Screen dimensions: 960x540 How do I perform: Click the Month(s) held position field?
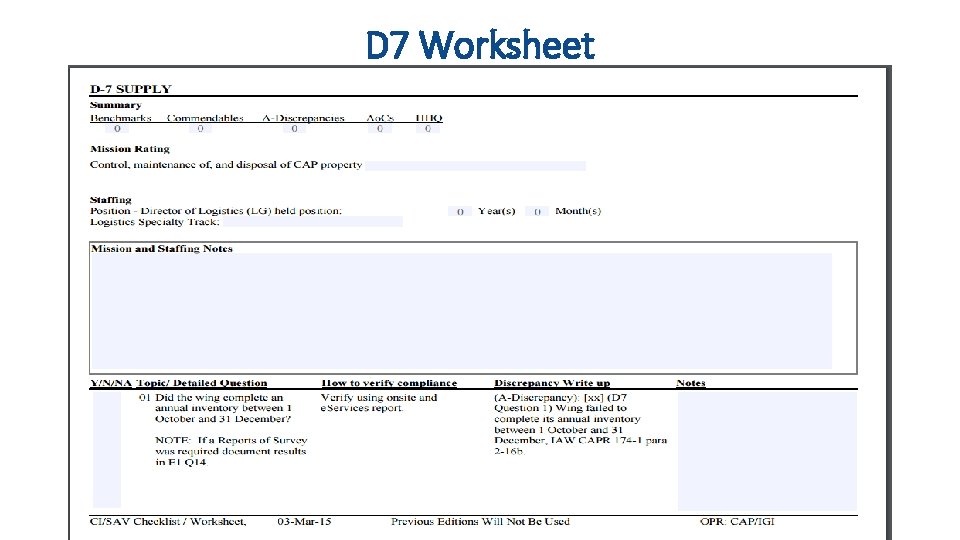(537, 211)
